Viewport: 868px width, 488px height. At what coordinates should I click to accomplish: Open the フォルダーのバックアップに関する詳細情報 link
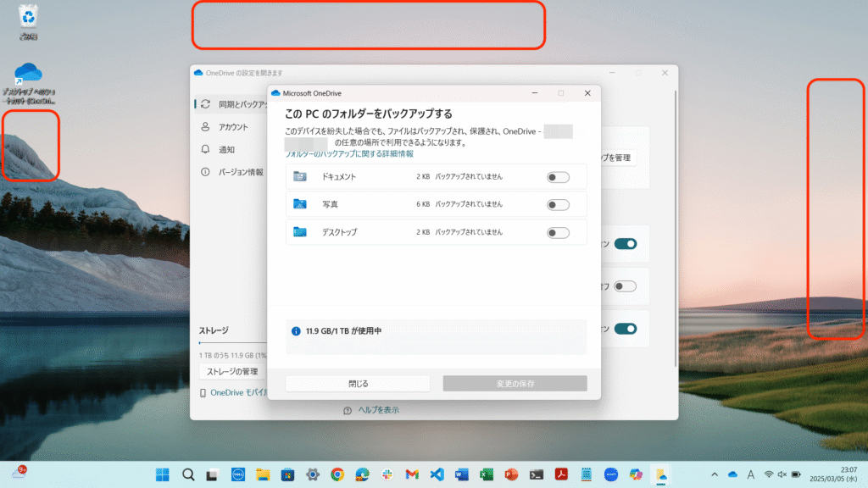[349, 154]
